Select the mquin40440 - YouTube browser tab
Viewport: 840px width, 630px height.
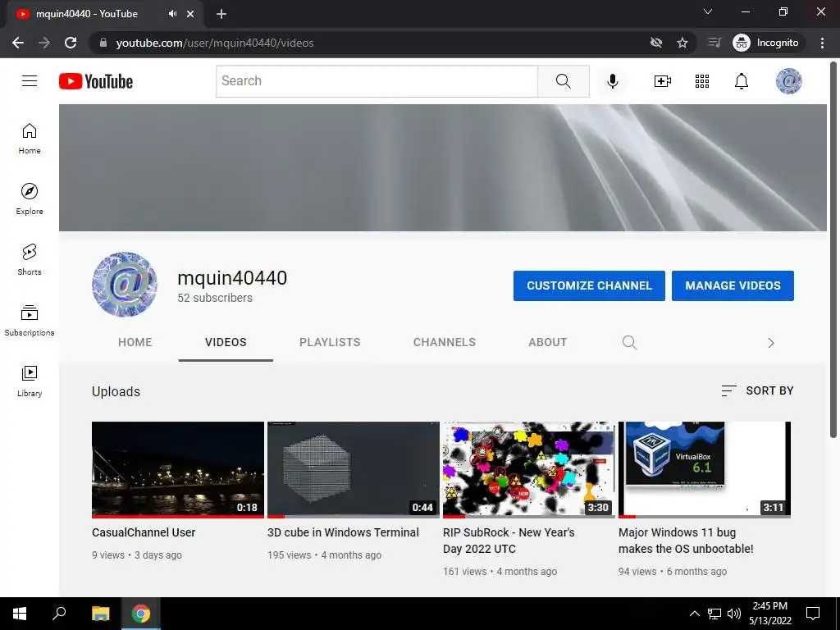pyautogui.click(x=104, y=15)
